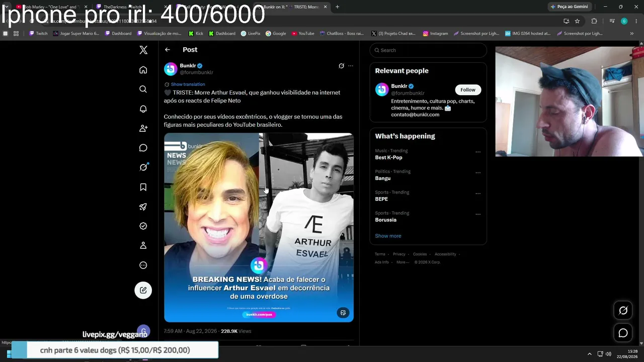Viewport: 644px width, 362px height.
Task: Open the Privacy footer link
Action: click(x=399, y=254)
